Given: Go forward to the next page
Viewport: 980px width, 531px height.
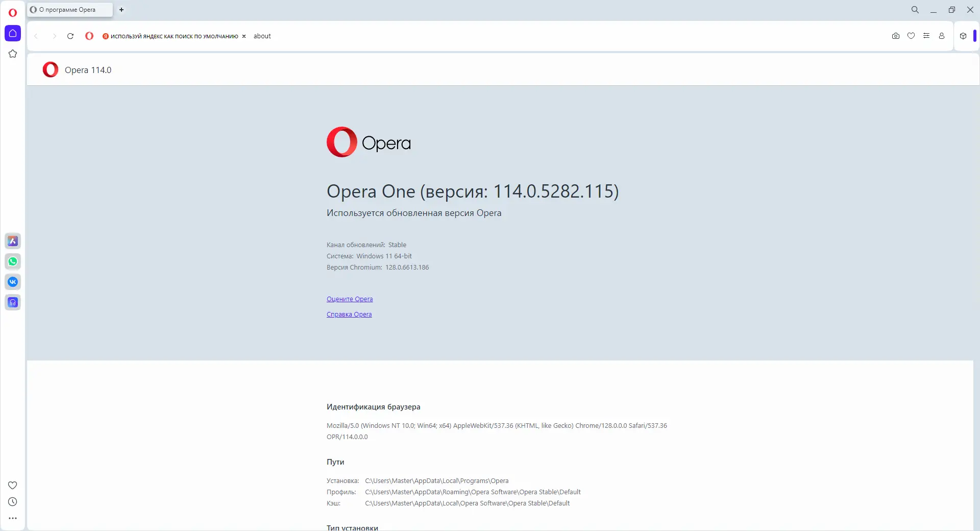Looking at the screenshot, I should click(x=54, y=36).
